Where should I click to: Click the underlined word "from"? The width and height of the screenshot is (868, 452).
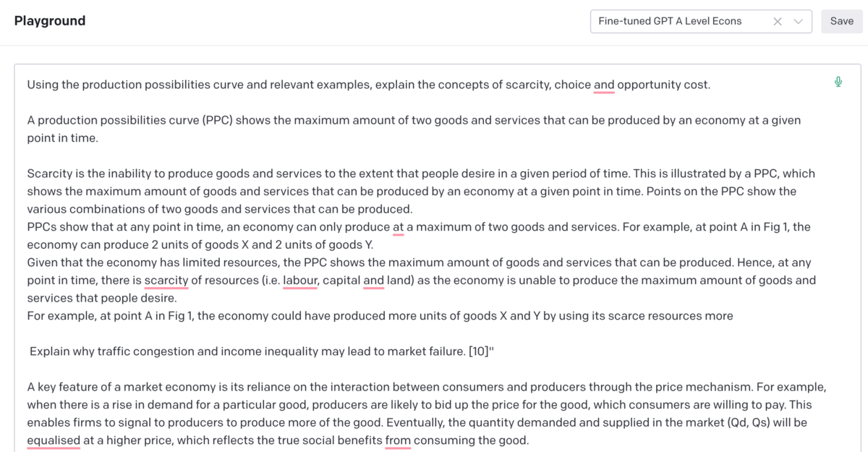(398, 440)
